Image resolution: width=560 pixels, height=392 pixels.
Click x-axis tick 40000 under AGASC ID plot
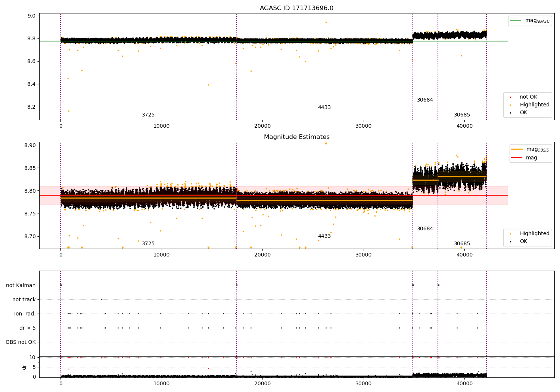(464, 126)
